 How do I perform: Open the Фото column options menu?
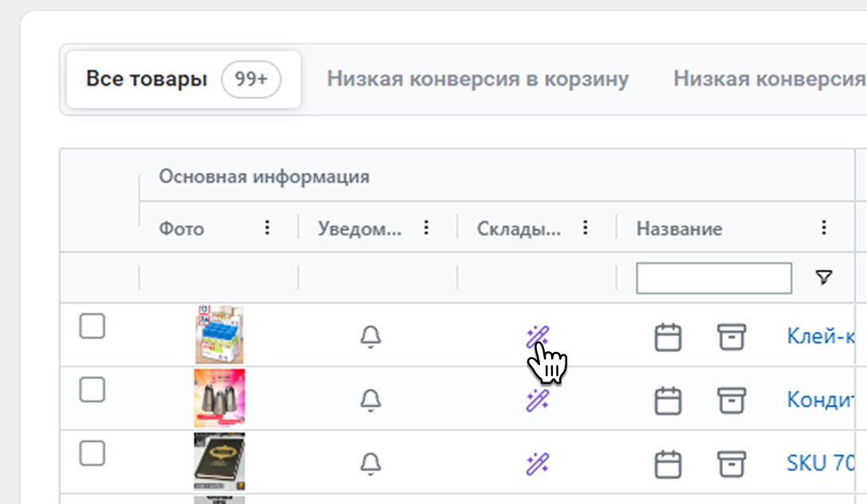click(267, 229)
